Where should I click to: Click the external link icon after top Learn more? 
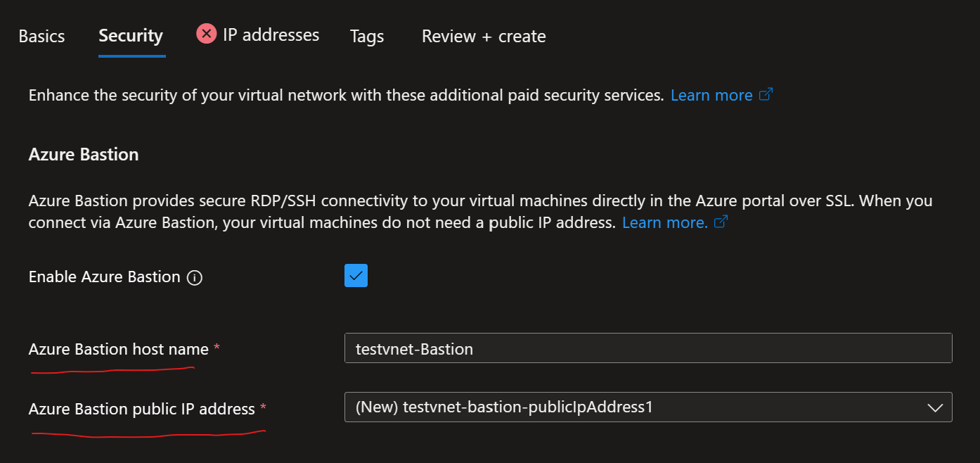coord(768,93)
